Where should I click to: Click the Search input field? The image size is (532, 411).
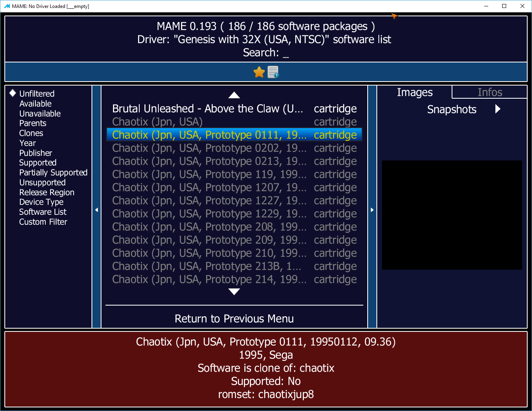pyautogui.click(x=266, y=53)
